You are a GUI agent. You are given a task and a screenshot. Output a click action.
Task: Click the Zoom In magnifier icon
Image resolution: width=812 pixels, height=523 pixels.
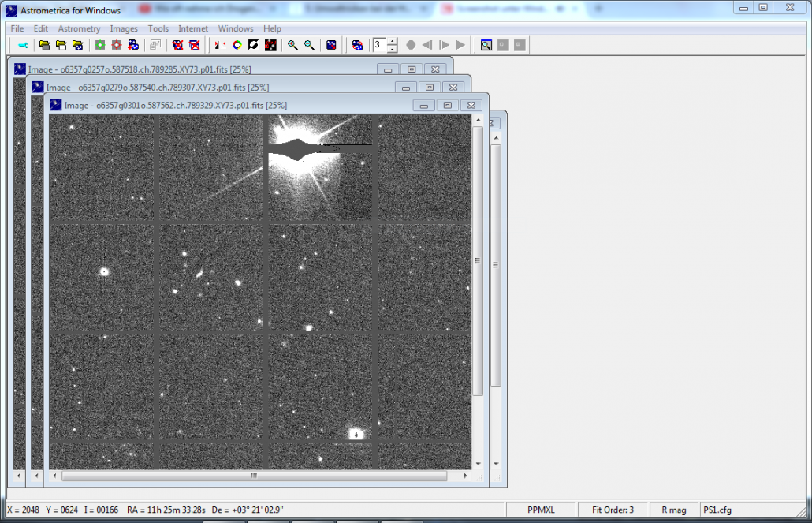click(x=292, y=45)
